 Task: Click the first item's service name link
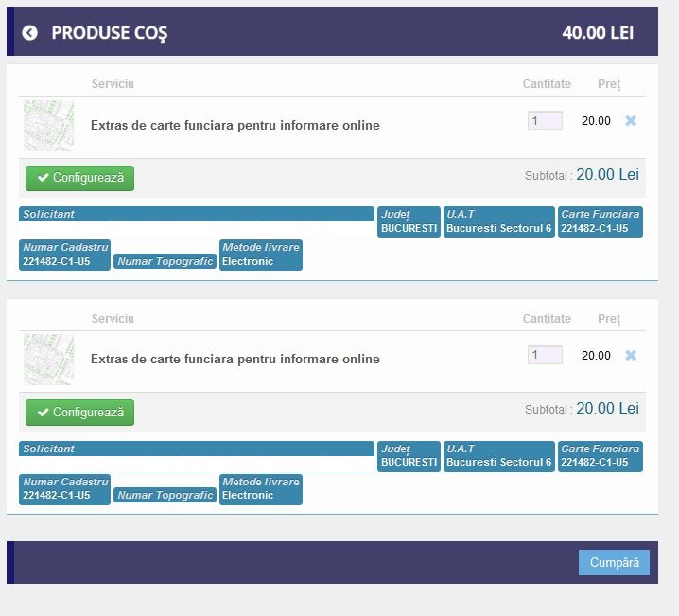point(235,125)
